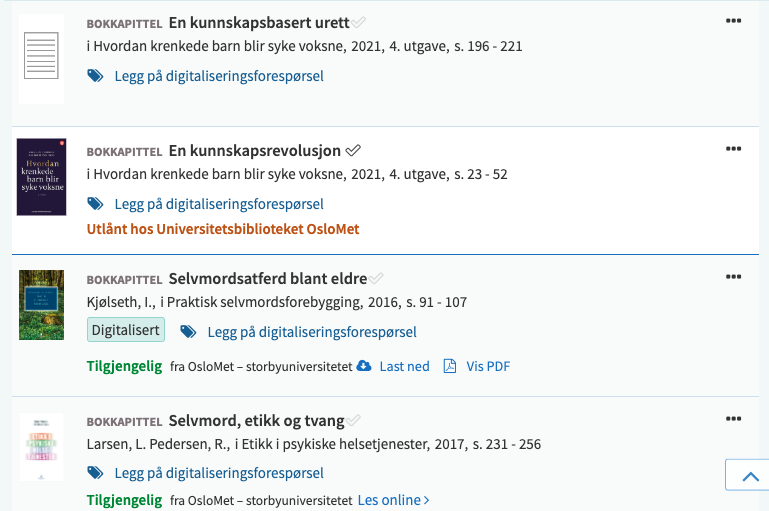769x511 pixels.
Task: Open the Les online link
Action: tap(393, 499)
